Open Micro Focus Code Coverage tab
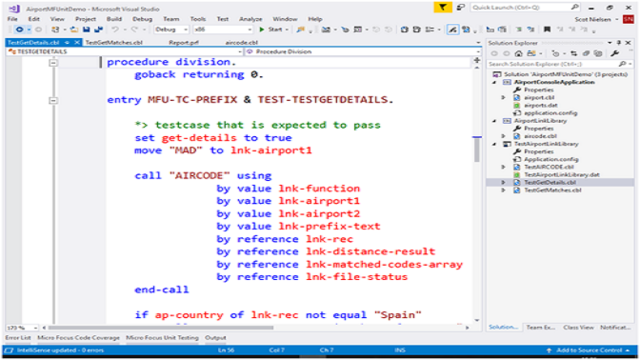The width and height of the screenshot is (640, 360). pos(78,338)
